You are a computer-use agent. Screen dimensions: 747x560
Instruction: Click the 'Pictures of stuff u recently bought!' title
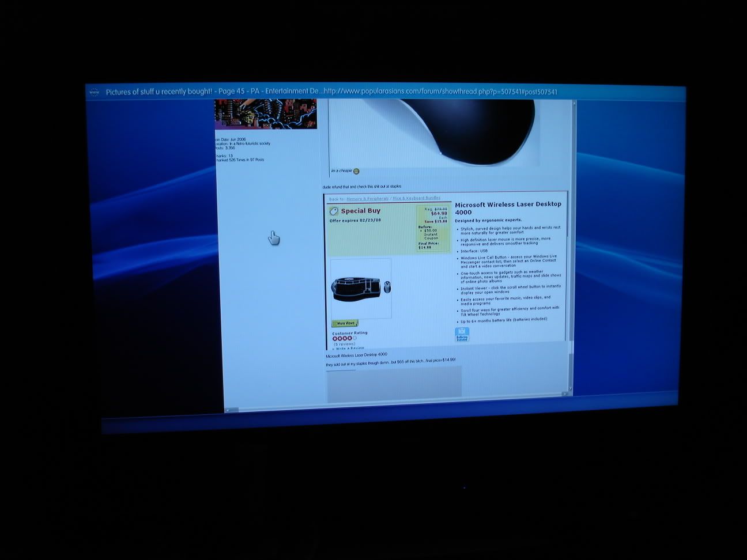tap(159, 92)
